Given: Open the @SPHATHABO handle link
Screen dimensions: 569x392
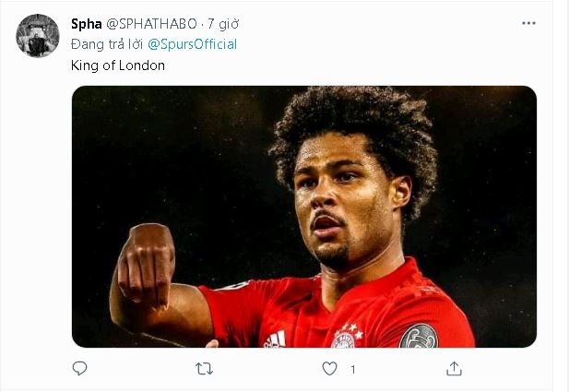Looking at the screenshot, I should (151, 24).
